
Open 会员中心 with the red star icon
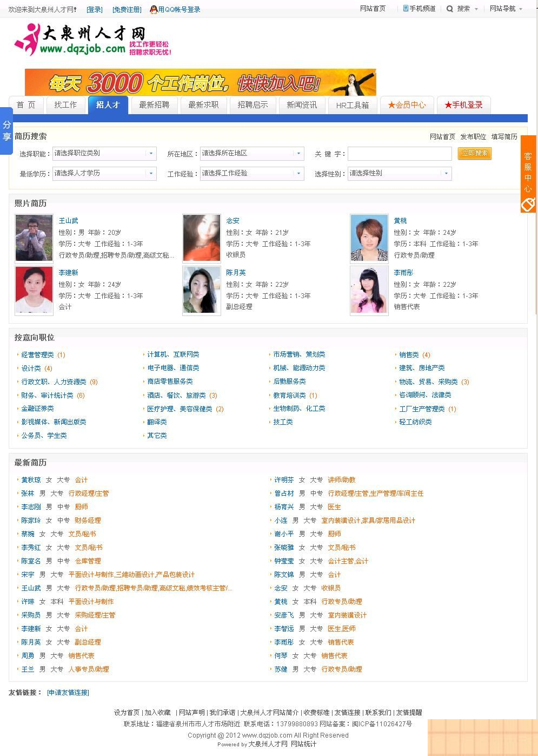point(407,105)
